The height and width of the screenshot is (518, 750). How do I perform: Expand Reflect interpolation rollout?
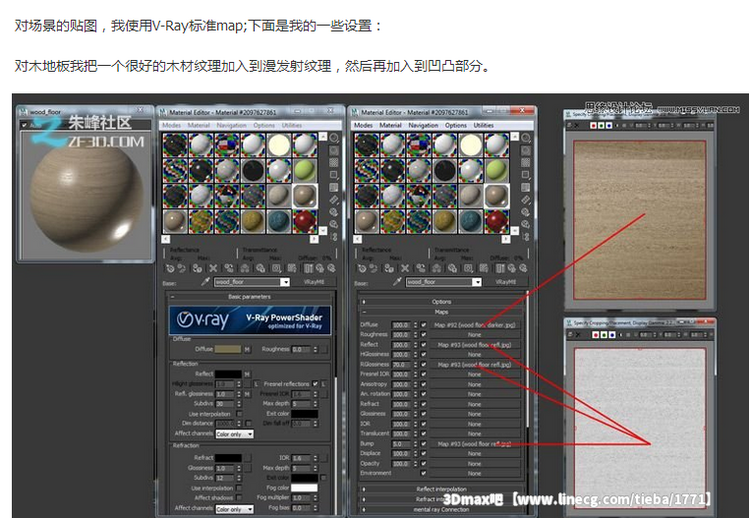coord(441,489)
